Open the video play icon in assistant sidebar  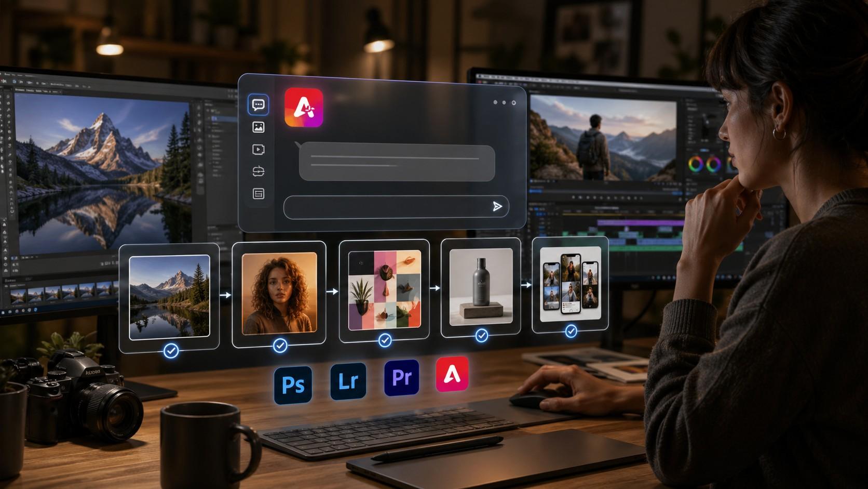[x=258, y=150]
